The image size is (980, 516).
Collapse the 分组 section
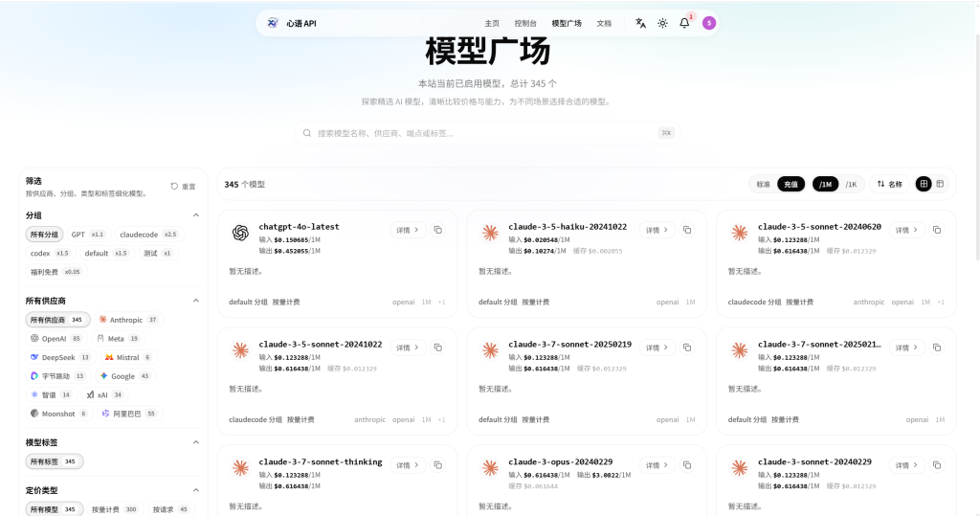(x=195, y=215)
